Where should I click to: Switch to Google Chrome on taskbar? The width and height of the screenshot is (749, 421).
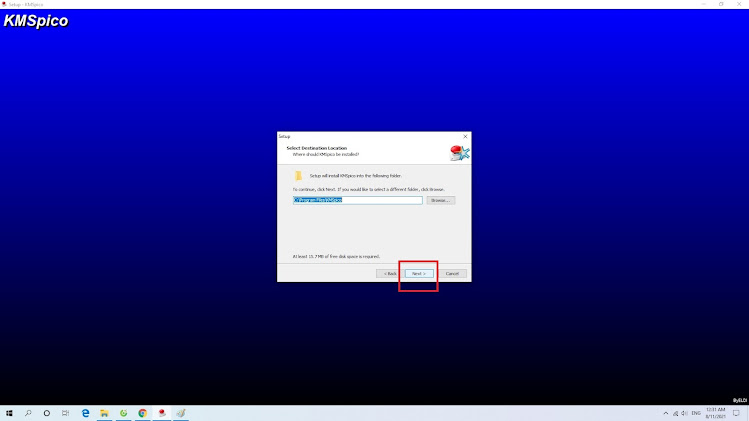pyautogui.click(x=142, y=413)
